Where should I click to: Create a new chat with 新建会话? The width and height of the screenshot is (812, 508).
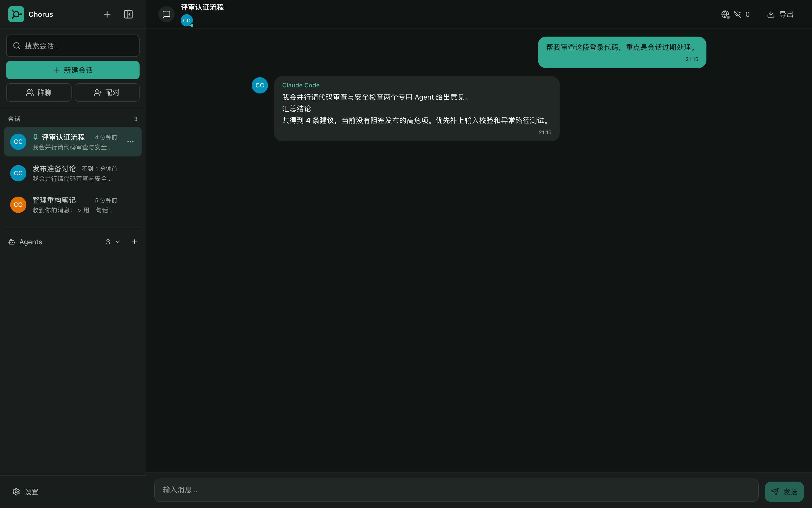point(73,70)
